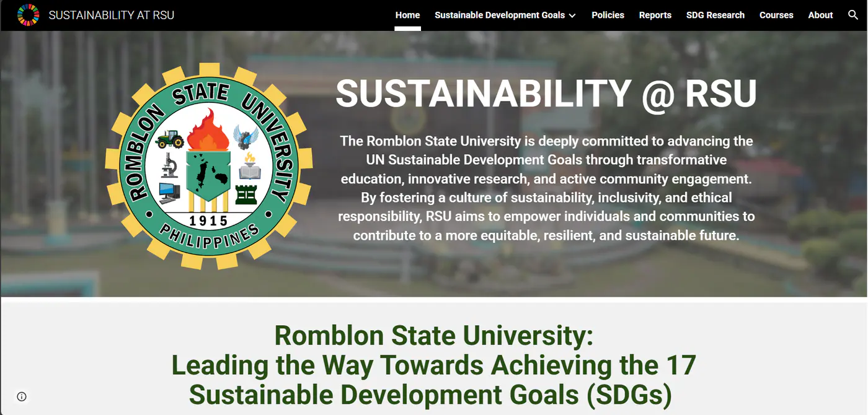Click the SDG color wheel site logo
This screenshot has width=868, height=415.
click(x=29, y=15)
